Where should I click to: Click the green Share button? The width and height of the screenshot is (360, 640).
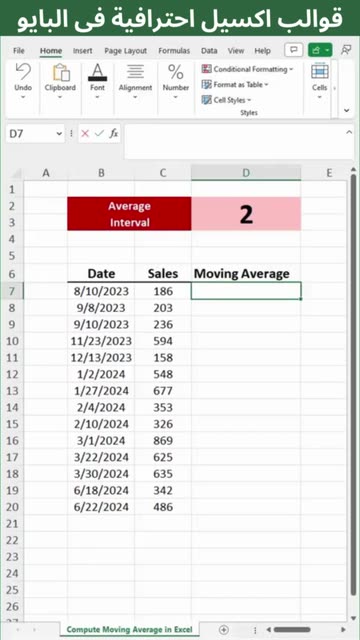click(320, 50)
